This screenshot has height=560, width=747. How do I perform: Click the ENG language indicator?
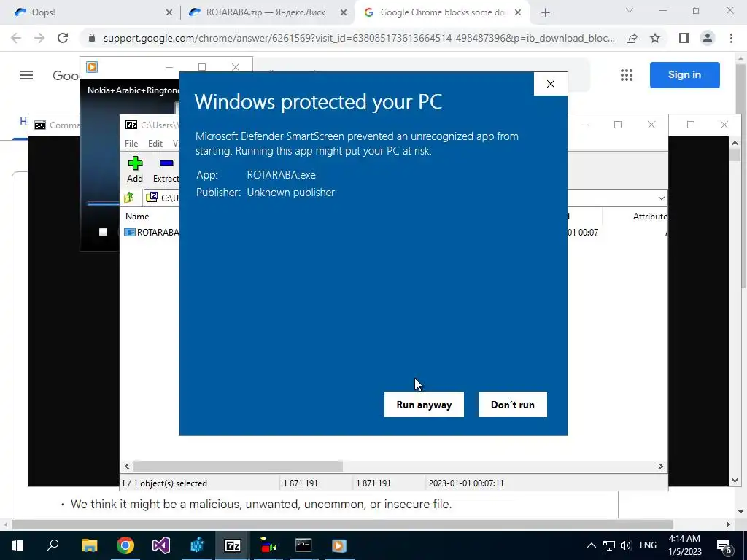coord(648,545)
